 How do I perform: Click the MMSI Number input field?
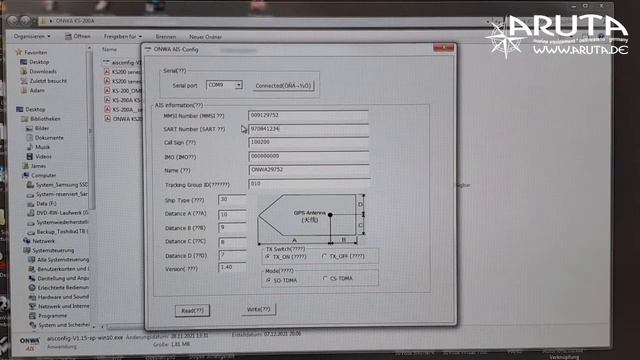(x=308, y=116)
